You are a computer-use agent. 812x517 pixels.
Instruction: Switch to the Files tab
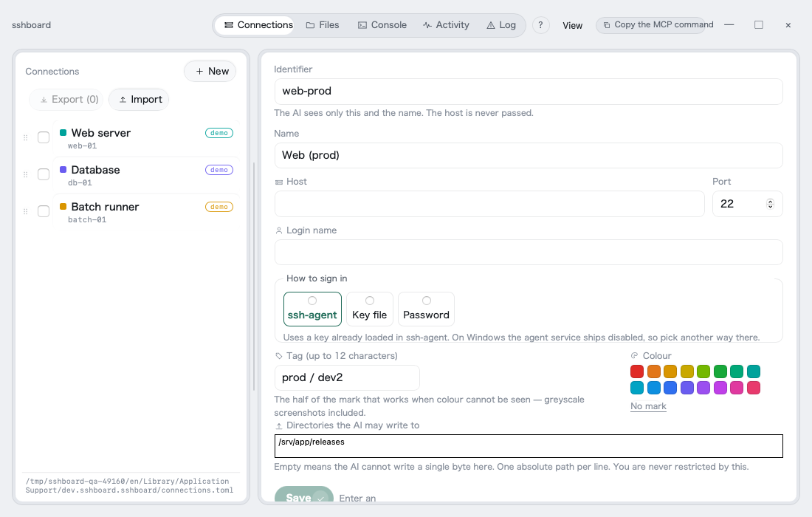[x=323, y=25]
